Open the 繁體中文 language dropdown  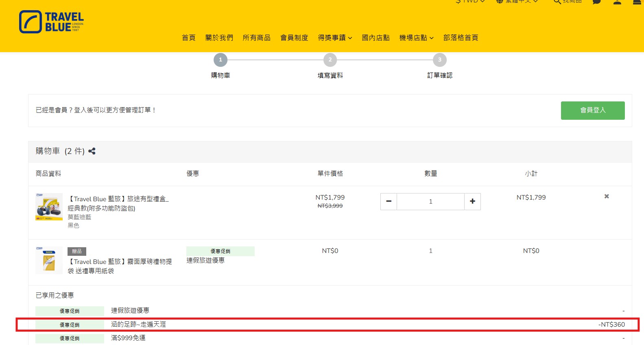coord(517,2)
